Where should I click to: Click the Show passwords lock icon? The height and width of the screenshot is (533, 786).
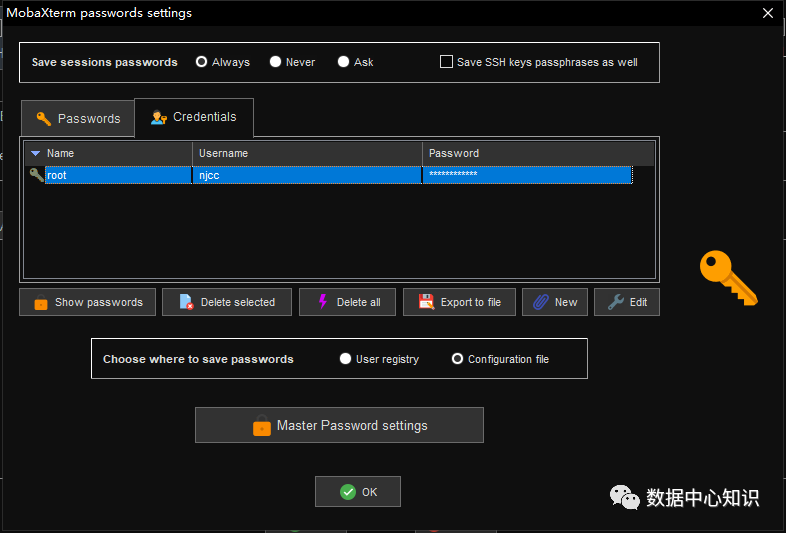(41, 302)
